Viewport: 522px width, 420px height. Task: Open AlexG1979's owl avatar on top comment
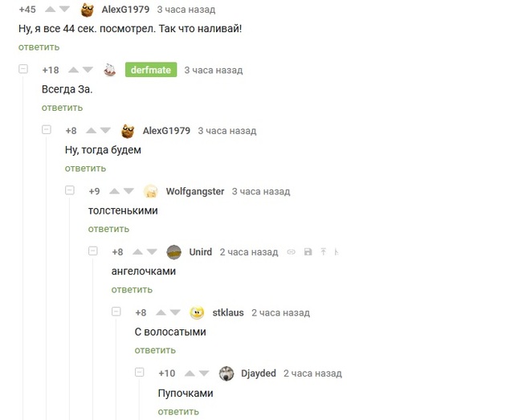(88, 10)
